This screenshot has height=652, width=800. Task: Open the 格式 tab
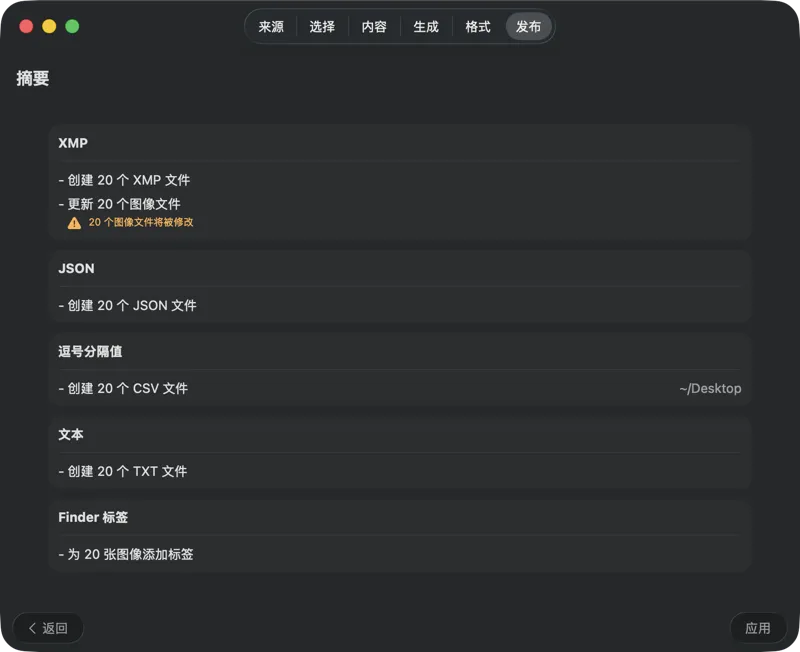(x=477, y=27)
